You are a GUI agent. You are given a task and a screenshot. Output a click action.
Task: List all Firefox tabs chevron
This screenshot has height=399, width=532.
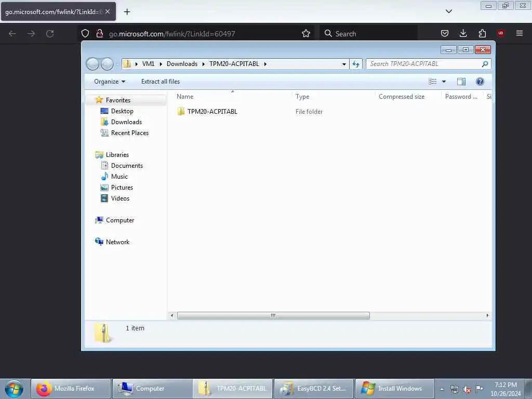(x=448, y=11)
